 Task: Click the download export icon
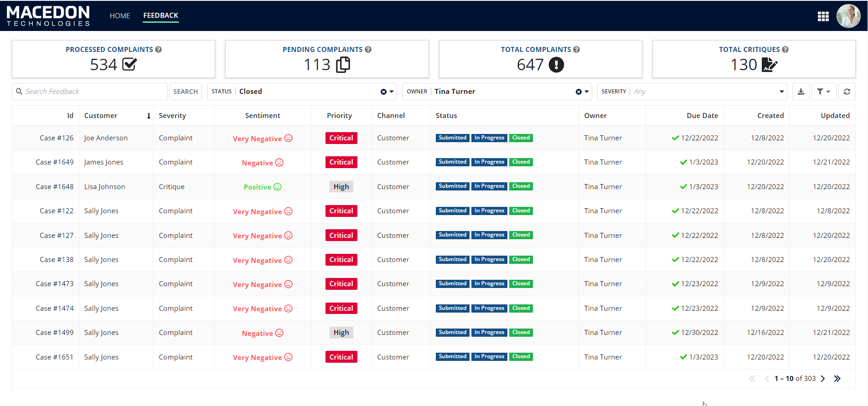[x=801, y=92]
